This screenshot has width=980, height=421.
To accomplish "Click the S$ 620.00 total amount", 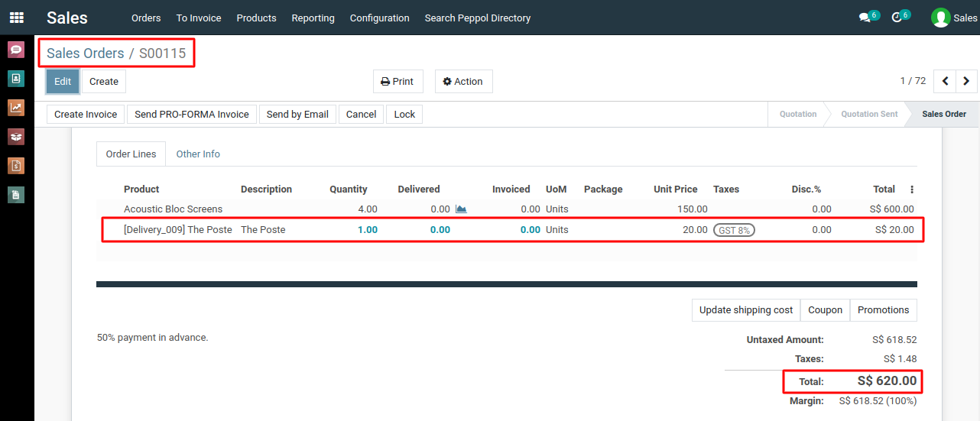I will [x=887, y=381].
